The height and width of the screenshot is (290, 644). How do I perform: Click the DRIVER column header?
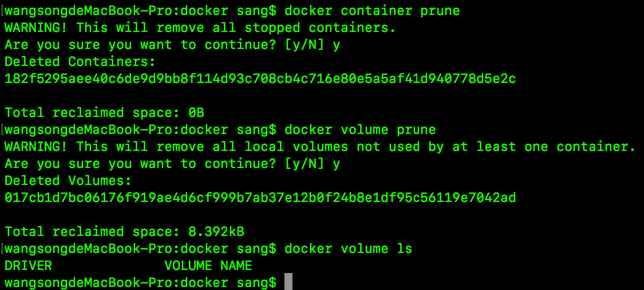click(28, 265)
